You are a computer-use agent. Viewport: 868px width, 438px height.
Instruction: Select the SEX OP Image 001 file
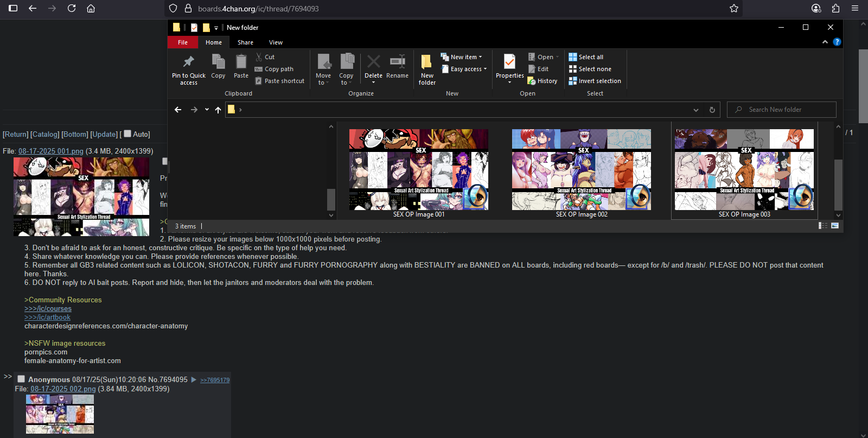click(419, 173)
